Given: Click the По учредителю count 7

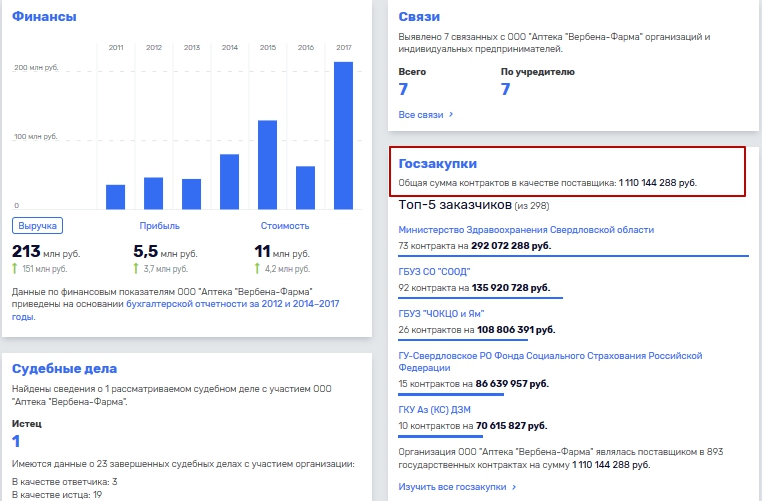Looking at the screenshot, I should pyautogui.click(x=505, y=89).
